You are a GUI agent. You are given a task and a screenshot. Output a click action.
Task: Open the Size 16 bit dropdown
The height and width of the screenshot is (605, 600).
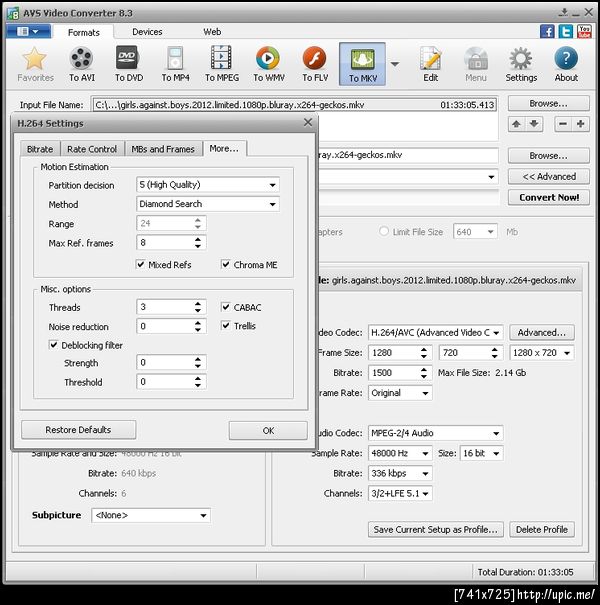pyautogui.click(x=481, y=453)
